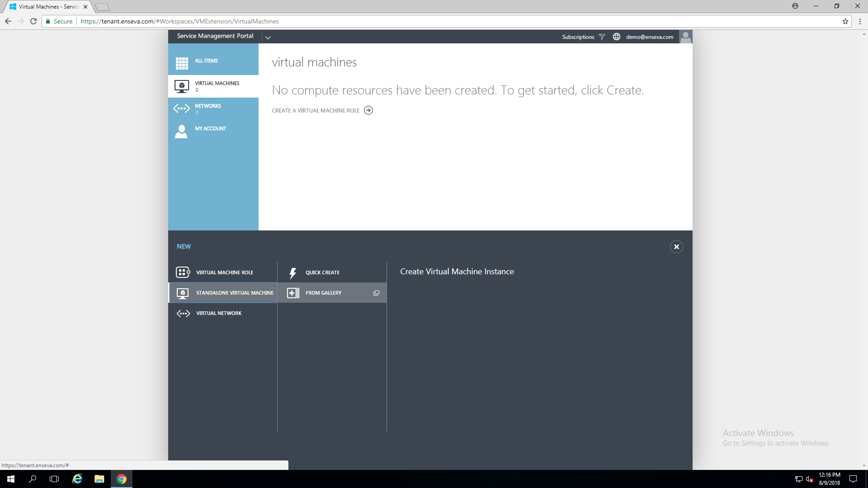The width and height of the screenshot is (868, 488).
Task: Click the Subscriptions filter funnel icon
Action: click(602, 37)
